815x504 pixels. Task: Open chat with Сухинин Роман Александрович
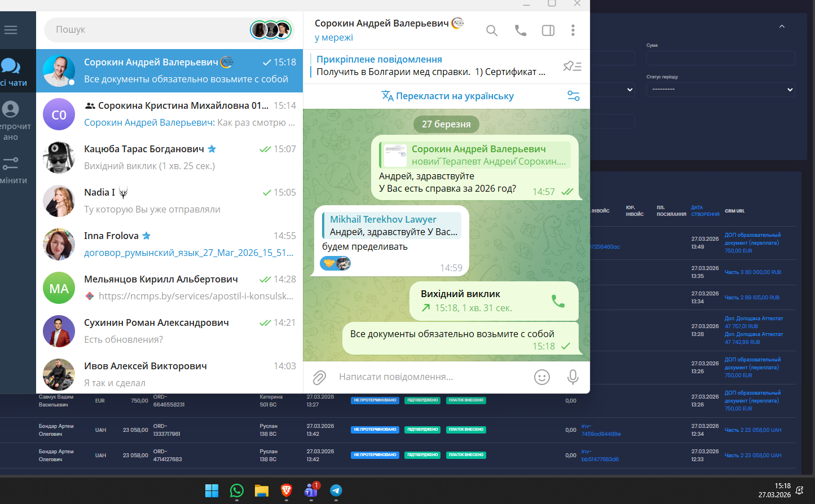pyautogui.click(x=169, y=331)
